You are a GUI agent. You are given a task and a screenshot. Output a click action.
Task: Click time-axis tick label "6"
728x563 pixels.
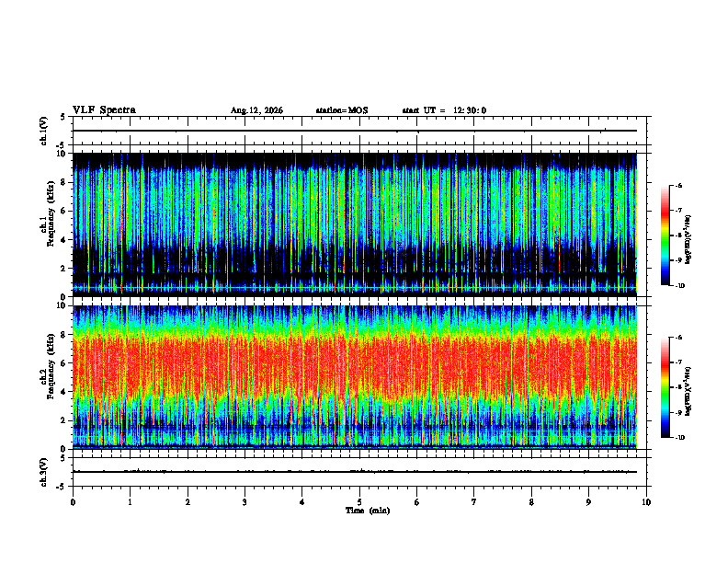(417, 502)
